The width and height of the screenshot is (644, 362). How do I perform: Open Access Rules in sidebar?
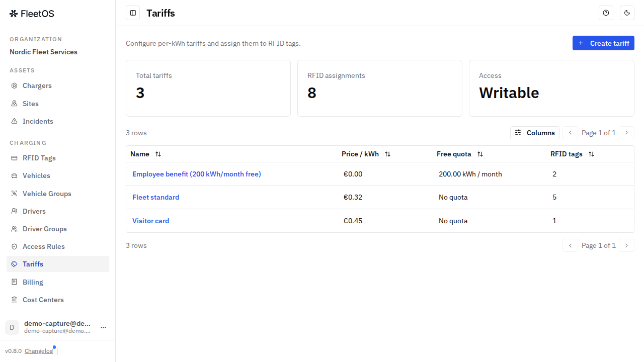(58, 246)
